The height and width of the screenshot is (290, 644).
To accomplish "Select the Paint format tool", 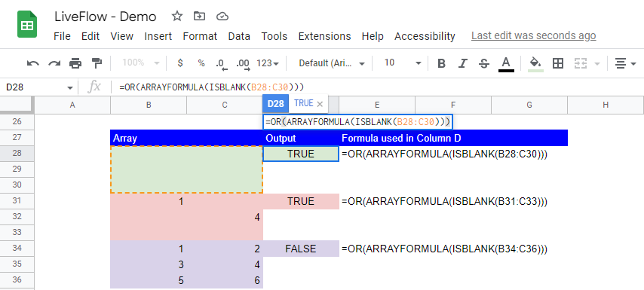I will click(97, 63).
